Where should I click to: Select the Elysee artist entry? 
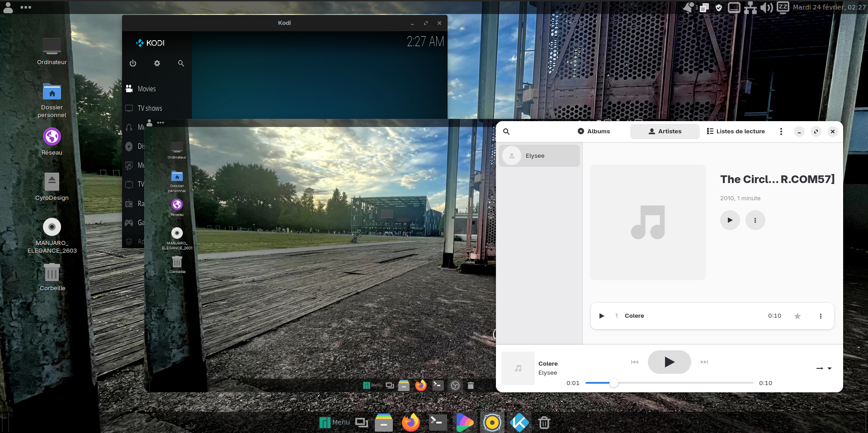539,156
